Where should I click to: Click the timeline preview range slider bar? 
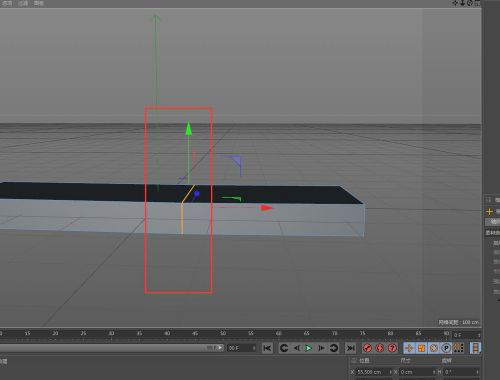112,348
